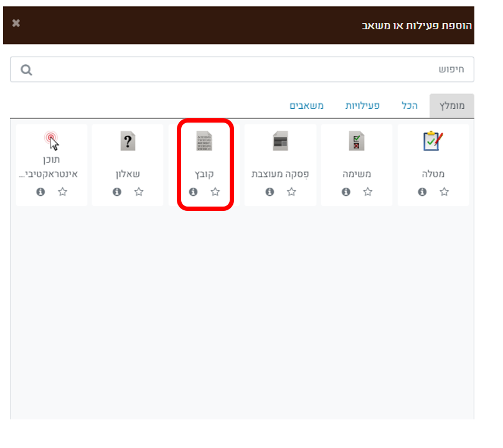Image resolution: width=503 pixels, height=448 pixels.
Task: Toggle favorite star for שאלון
Action: 139,192
